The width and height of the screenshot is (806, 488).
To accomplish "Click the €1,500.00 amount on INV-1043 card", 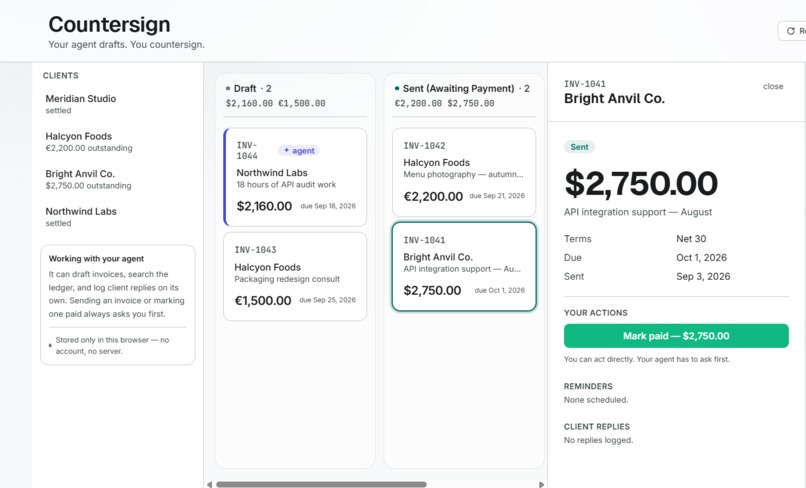I will click(263, 300).
